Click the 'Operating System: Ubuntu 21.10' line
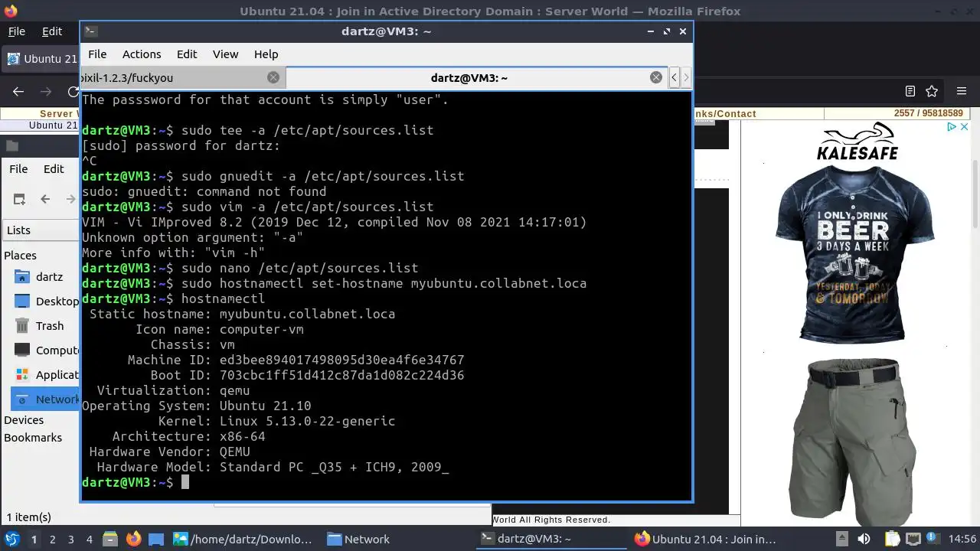Screen dimensions: 980x551 197,406
